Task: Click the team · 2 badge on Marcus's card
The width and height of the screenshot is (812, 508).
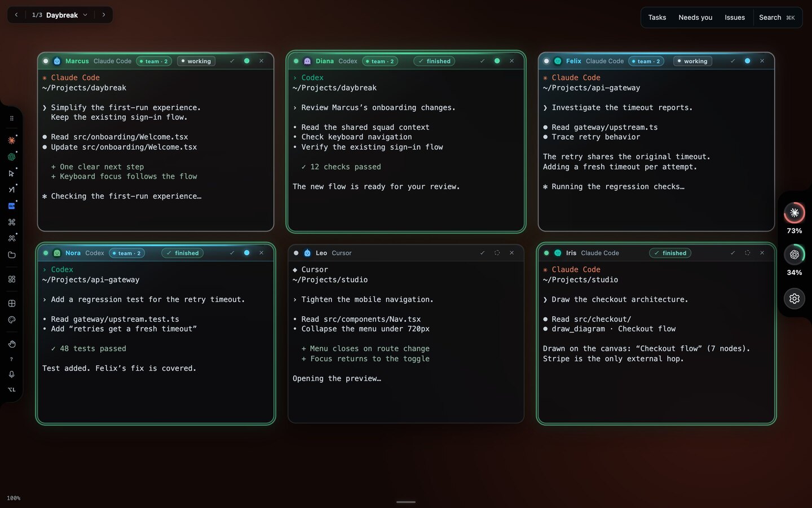Action: coord(154,61)
